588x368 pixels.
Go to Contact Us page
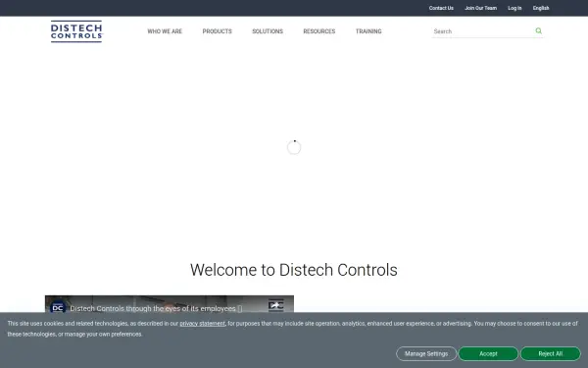pos(441,8)
